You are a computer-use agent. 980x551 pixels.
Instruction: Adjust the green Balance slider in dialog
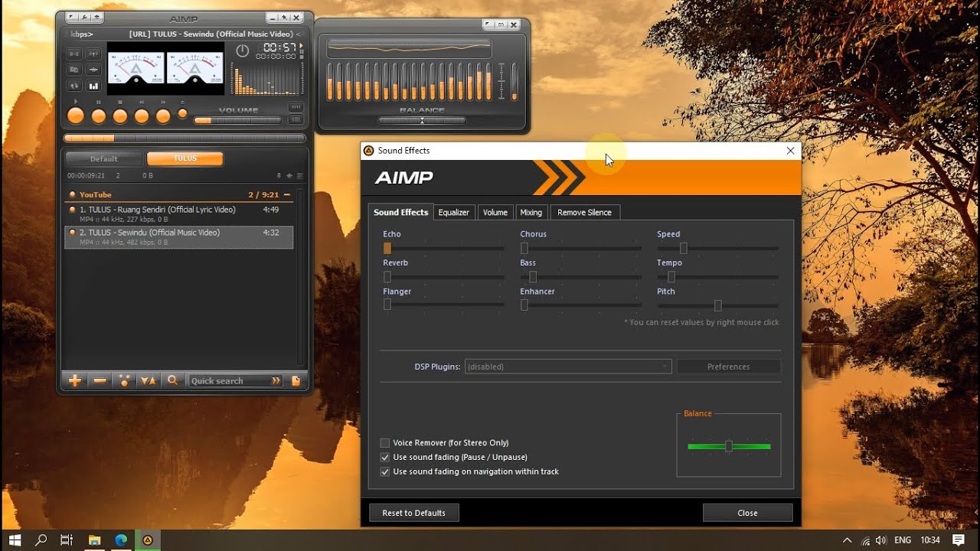[729, 446]
